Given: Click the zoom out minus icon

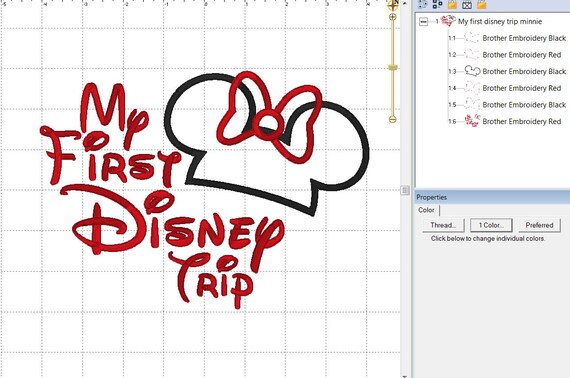Looking at the screenshot, I should (x=392, y=119).
